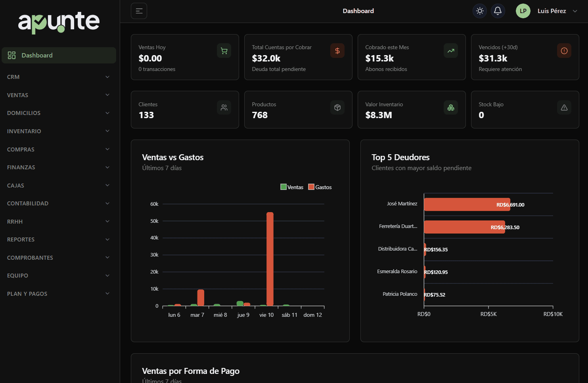Click the green Ventas legend color swatch

pos(283,187)
